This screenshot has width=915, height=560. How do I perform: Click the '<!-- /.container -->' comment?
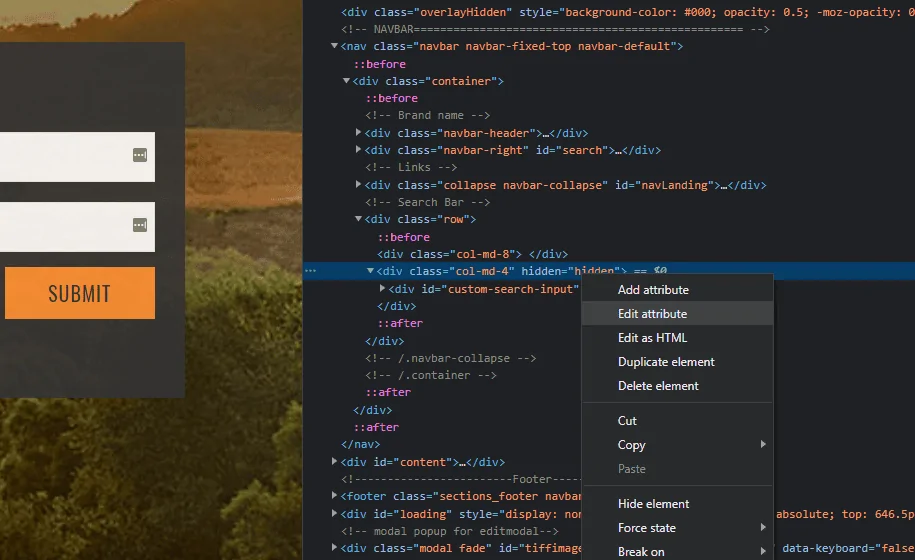[x=431, y=375]
